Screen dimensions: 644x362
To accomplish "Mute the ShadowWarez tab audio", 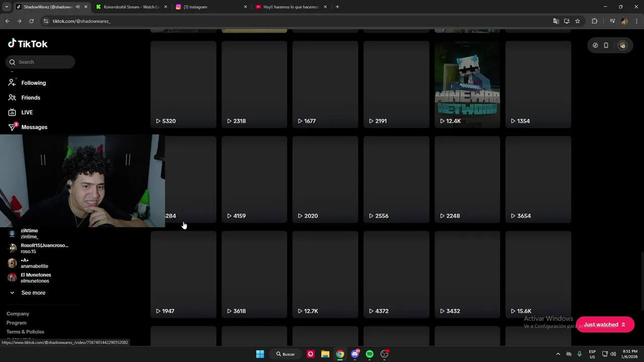I will (77, 7).
